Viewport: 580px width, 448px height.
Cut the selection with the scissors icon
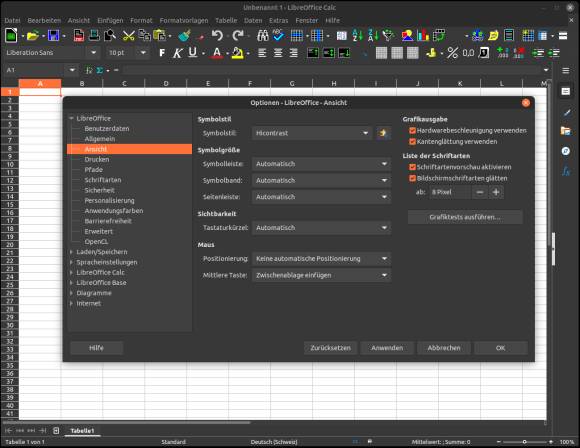pyautogui.click(x=128, y=36)
